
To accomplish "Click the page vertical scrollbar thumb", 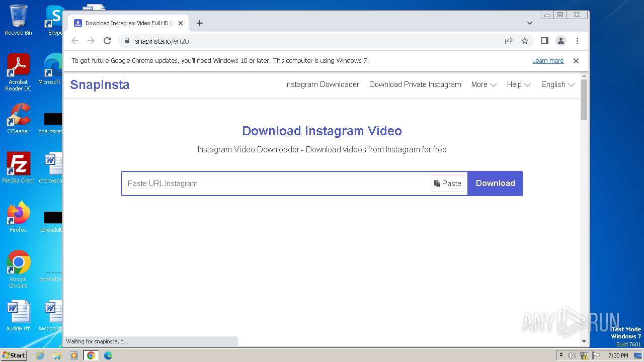I will click(x=584, y=100).
